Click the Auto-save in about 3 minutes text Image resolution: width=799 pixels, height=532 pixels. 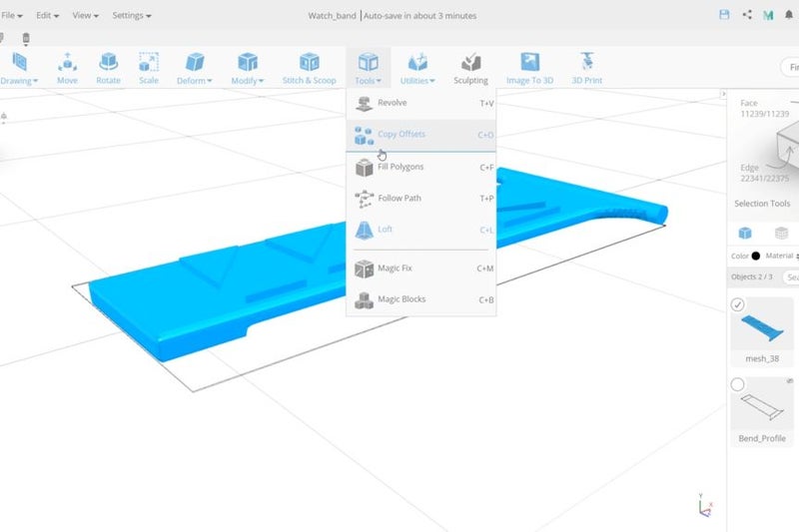tap(419, 16)
